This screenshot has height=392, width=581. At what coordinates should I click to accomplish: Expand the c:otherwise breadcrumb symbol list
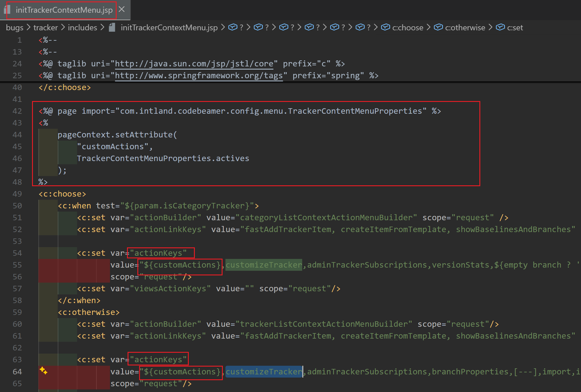[x=465, y=28]
